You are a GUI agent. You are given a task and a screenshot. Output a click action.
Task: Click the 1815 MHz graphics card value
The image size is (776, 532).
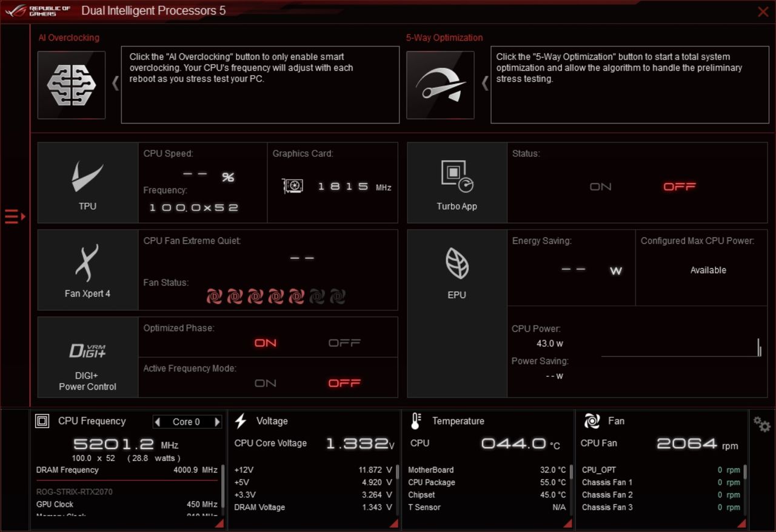point(355,187)
